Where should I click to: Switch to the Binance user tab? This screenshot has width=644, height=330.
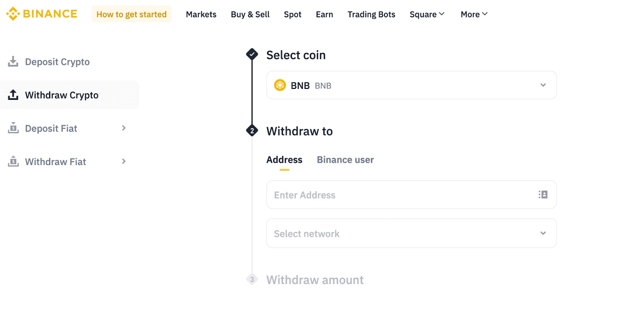click(345, 160)
